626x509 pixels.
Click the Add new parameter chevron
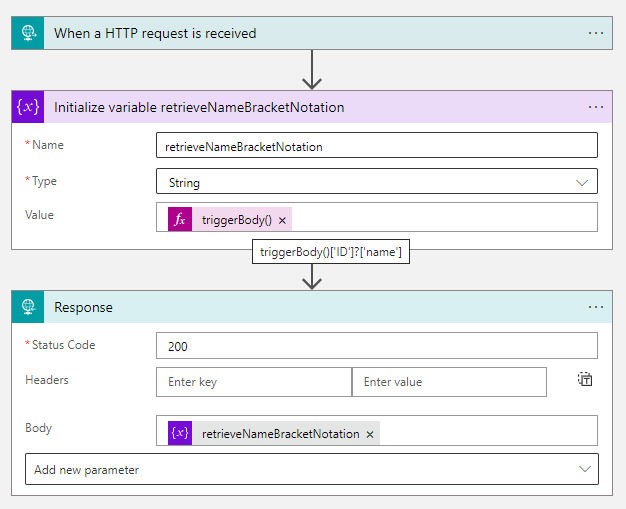pos(585,469)
